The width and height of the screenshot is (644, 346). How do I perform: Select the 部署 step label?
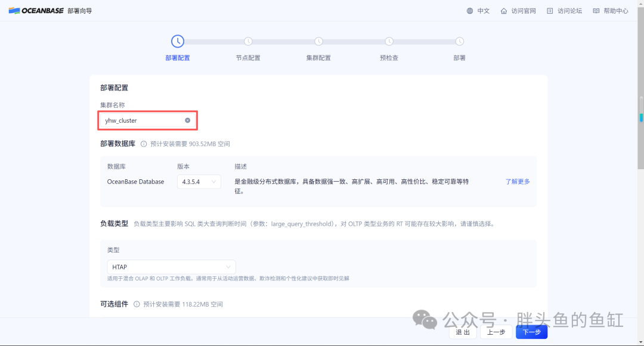[460, 58]
